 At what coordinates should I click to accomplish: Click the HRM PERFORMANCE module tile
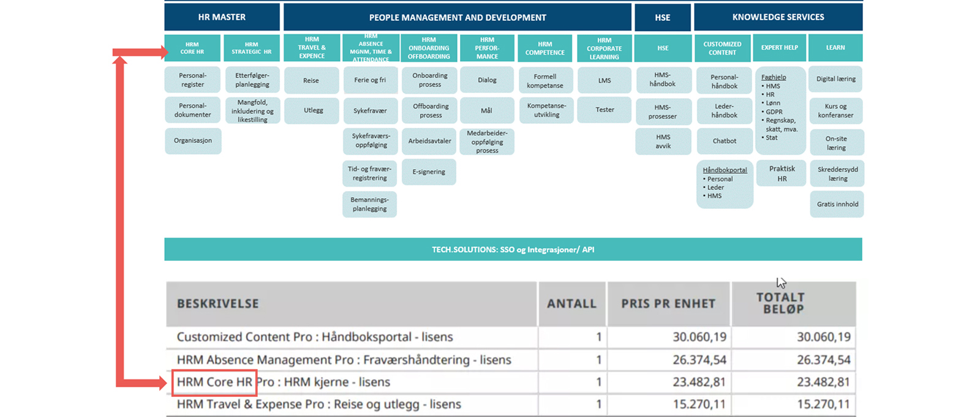click(x=487, y=48)
